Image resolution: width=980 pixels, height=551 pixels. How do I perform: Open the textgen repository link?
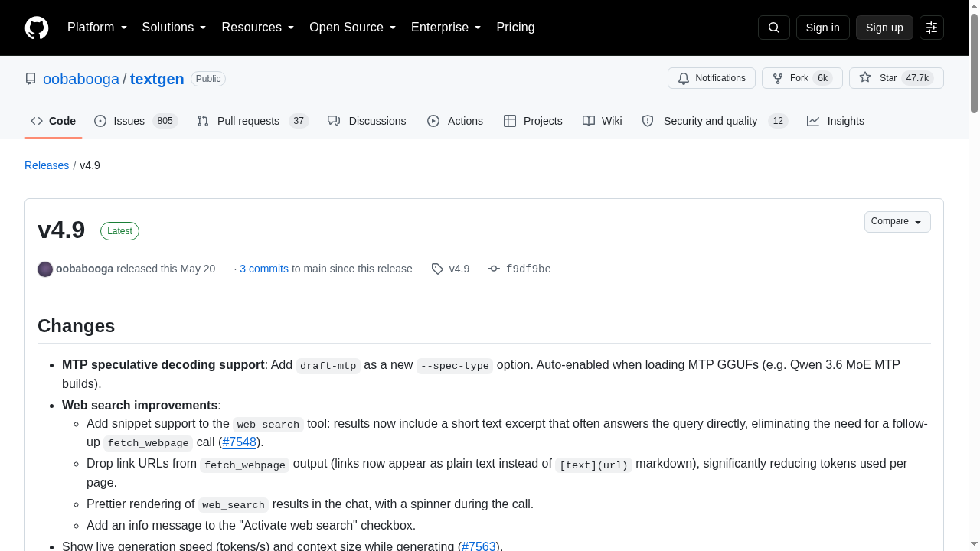tap(157, 79)
